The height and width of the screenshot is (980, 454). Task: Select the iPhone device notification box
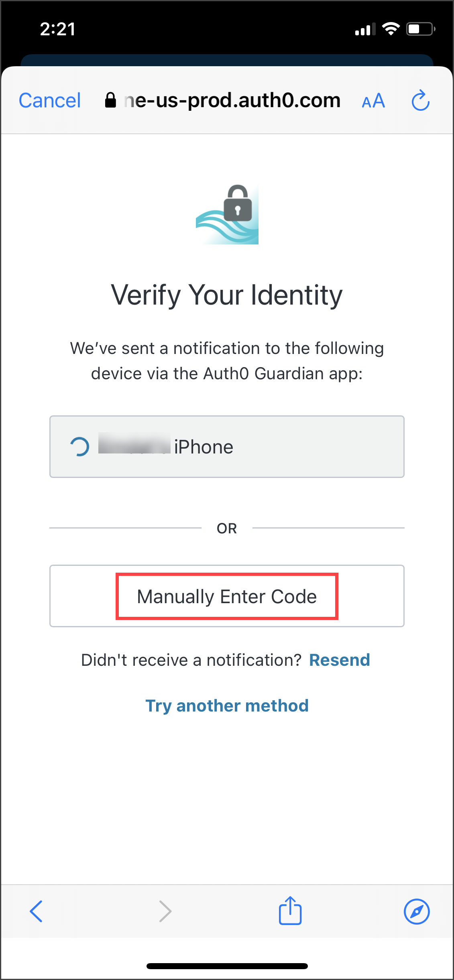[x=227, y=447]
